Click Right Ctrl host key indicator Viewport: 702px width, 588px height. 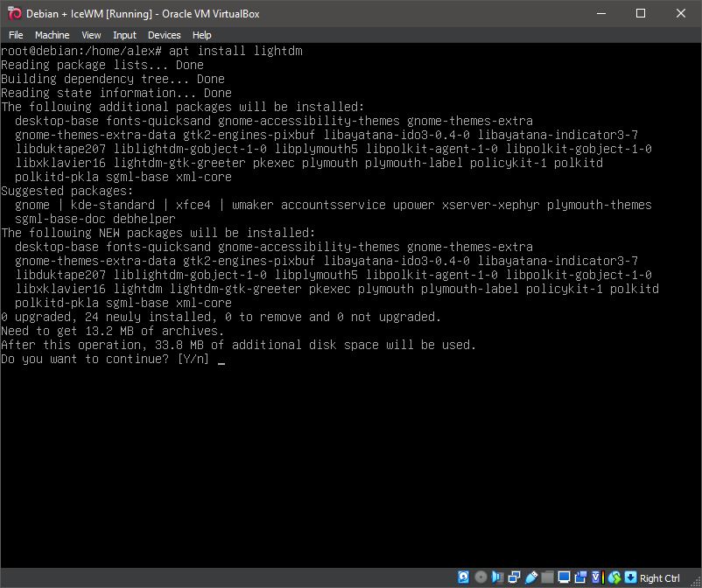(658, 577)
